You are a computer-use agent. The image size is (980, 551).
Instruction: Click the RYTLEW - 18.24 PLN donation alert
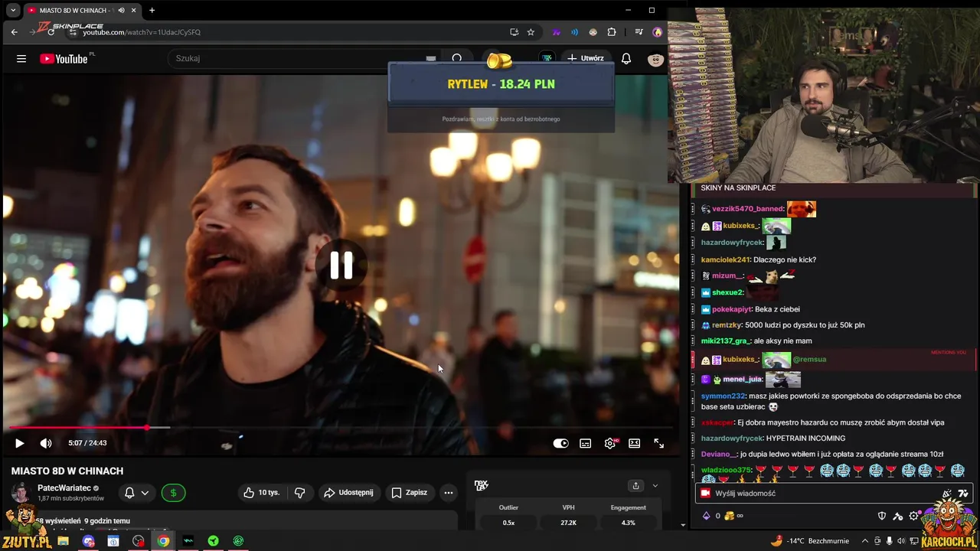coord(501,84)
